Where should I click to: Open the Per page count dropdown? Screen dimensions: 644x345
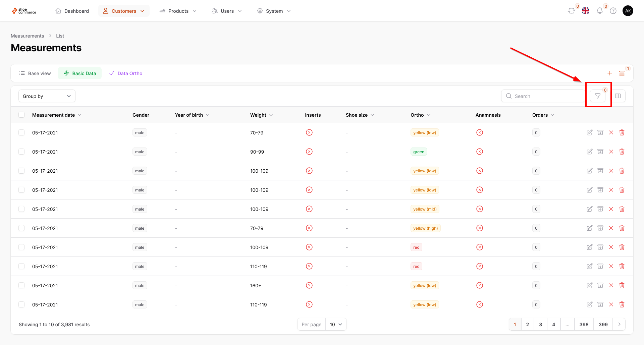[x=336, y=325]
